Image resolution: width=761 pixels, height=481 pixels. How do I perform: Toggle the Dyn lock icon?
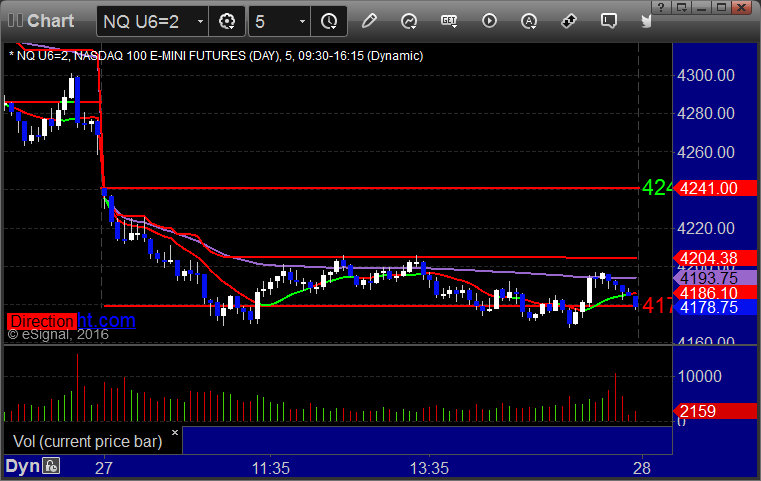51,466
